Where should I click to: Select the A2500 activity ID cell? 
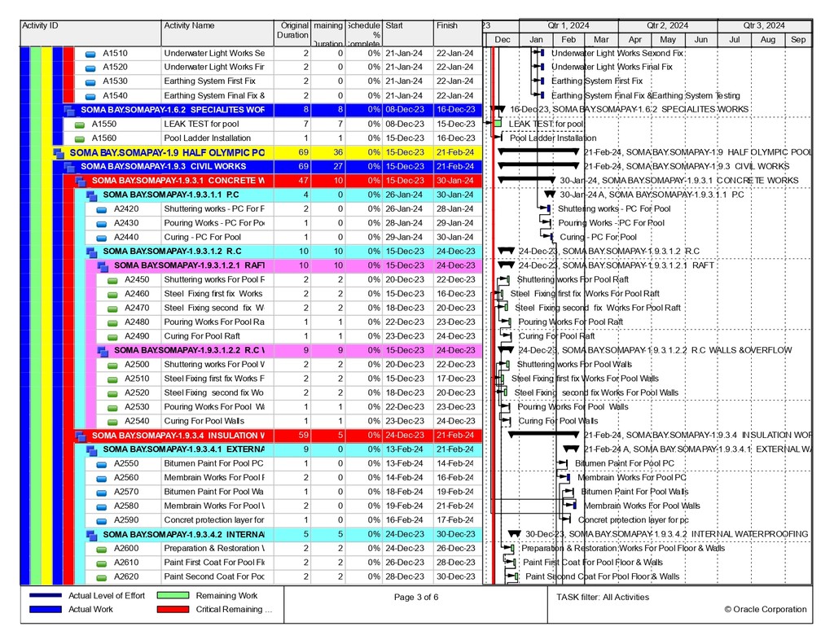coord(137,365)
